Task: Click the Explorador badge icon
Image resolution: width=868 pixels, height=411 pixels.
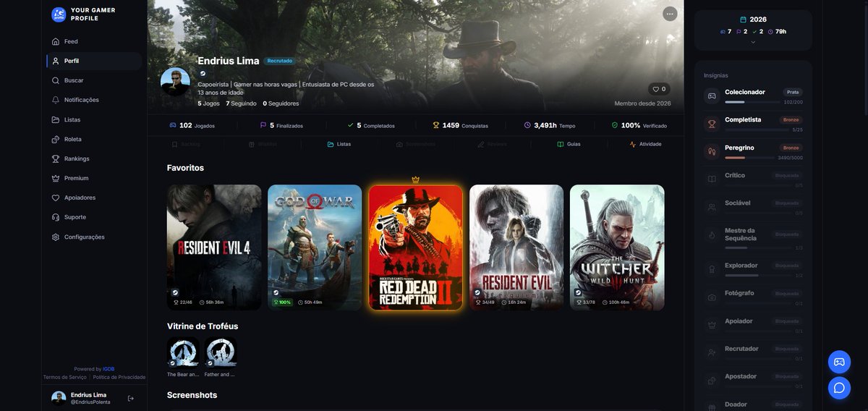Action: pyautogui.click(x=712, y=269)
